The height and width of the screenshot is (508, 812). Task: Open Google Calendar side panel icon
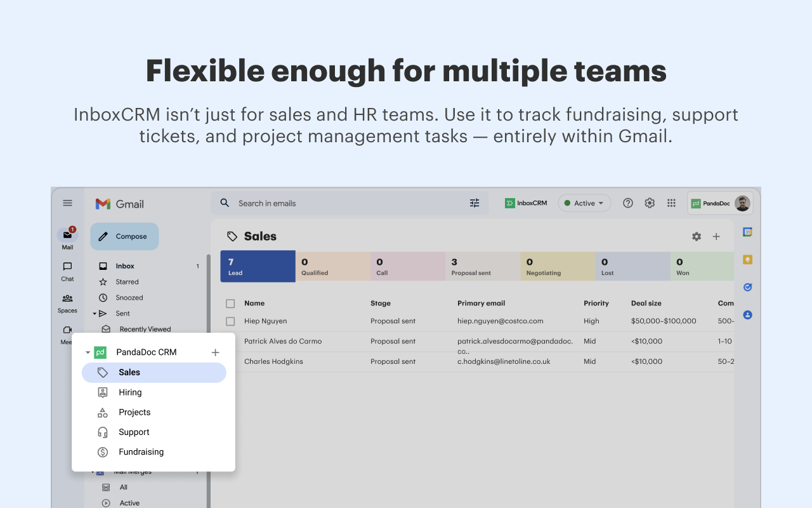click(747, 232)
